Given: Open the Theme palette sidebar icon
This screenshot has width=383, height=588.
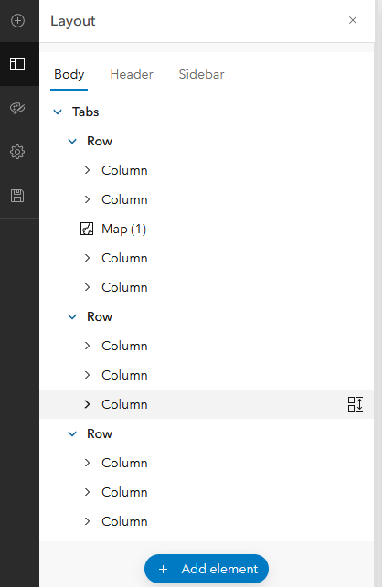Looking at the screenshot, I should 17,108.
